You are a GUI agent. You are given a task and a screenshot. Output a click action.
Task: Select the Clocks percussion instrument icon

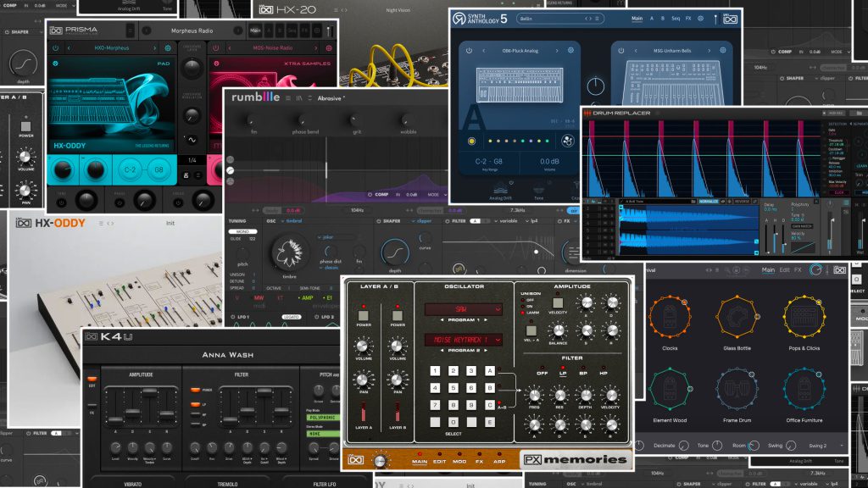click(x=670, y=317)
